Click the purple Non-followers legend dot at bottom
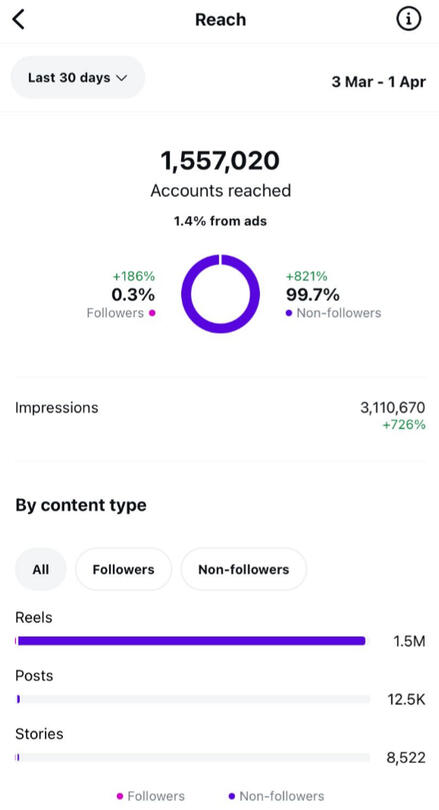The image size is (439, 810). tap(232, 796)
